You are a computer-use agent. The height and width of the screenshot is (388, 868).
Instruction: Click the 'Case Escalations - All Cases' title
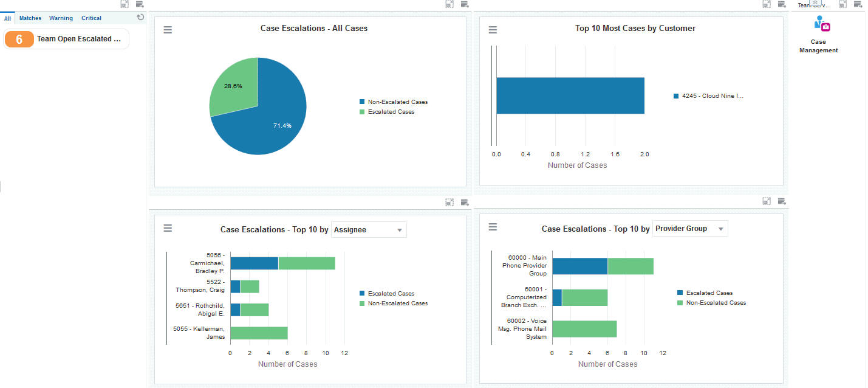[314, 29]
